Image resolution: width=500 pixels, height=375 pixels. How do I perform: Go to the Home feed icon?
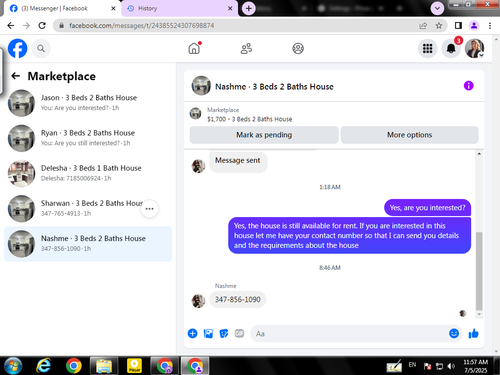(x=194, y=48)
